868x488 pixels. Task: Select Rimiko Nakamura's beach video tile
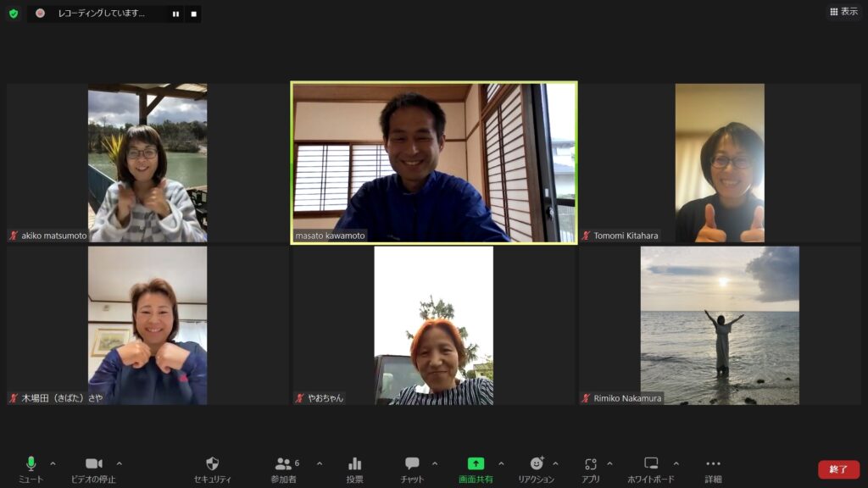(720, 325)
